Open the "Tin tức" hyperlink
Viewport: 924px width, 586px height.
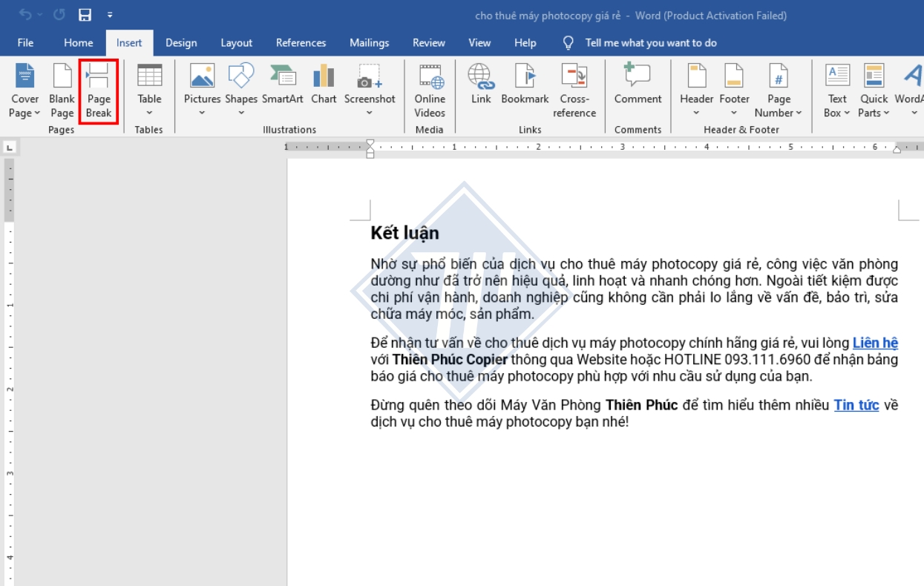tap(856, 405)
